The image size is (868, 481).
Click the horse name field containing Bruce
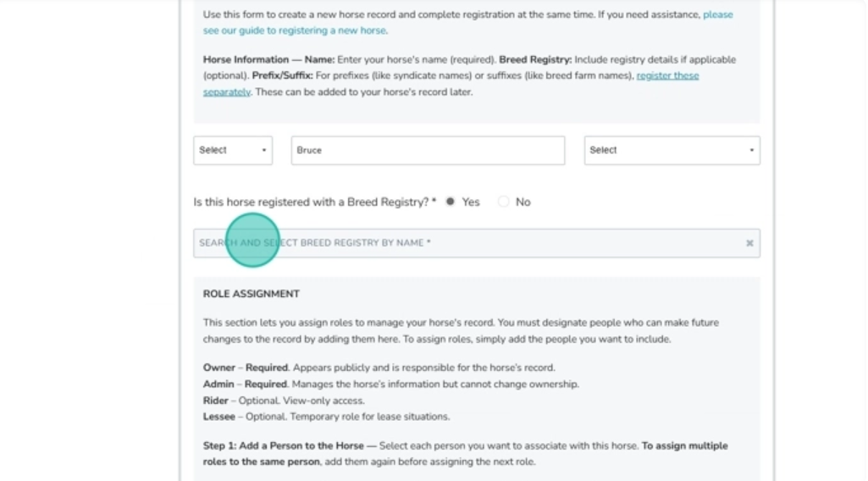pyautogui.click(x=428, y=151)
